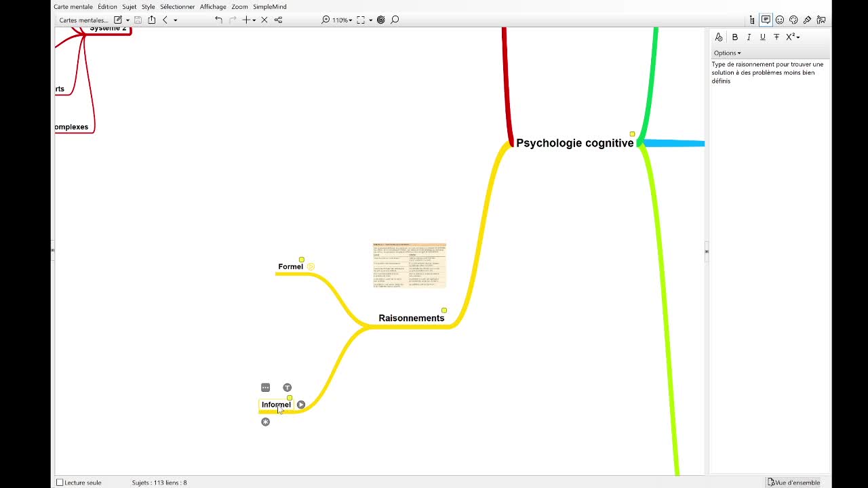Open the outline panel icon
This screenshot has height=488, width=868.
pos(752,20)
